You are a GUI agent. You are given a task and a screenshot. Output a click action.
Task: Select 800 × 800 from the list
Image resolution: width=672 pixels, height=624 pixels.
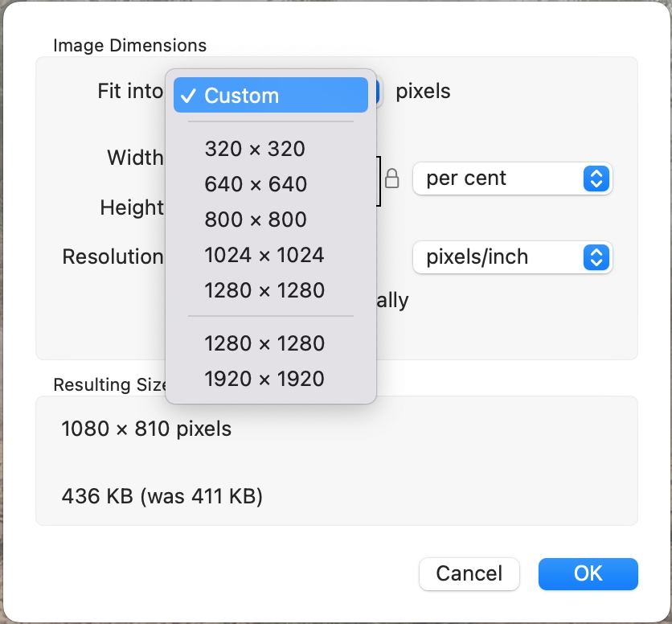tap(256, 220)
